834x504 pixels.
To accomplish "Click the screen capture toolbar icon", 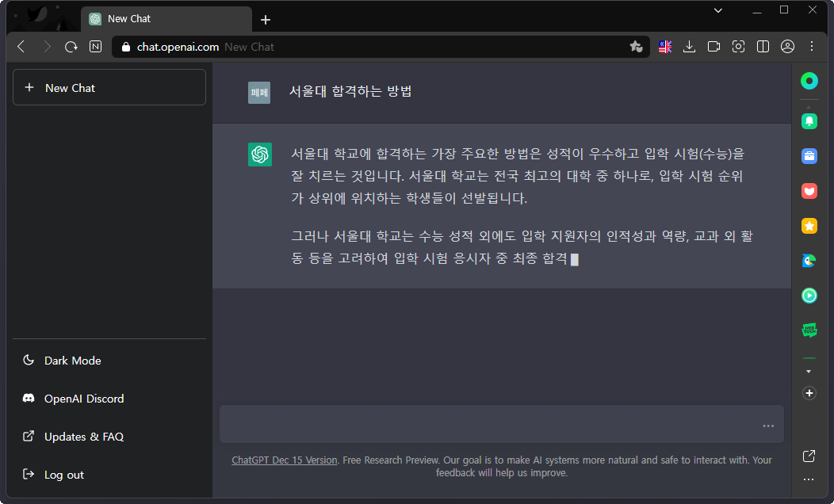I will pos(738,47).
